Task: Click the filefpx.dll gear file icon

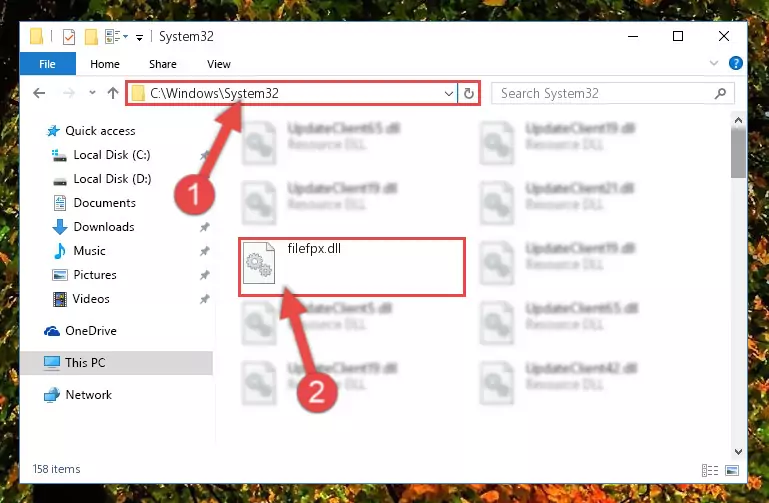Action: [259, 263]
